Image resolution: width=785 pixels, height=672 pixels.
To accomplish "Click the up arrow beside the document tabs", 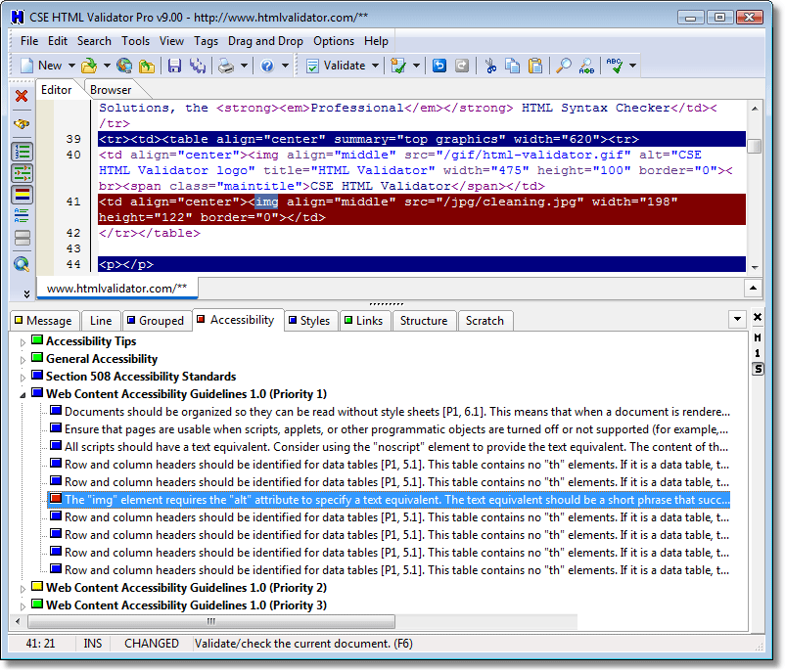I will [x=753, y=289].
